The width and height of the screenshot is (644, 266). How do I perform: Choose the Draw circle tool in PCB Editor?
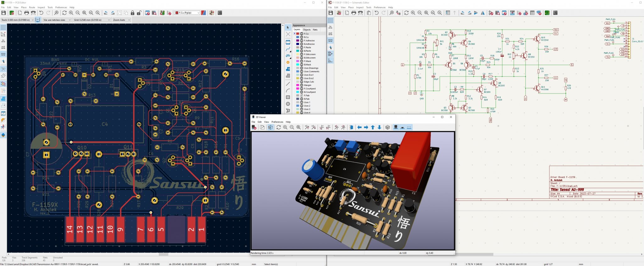[x=288, y=104]
